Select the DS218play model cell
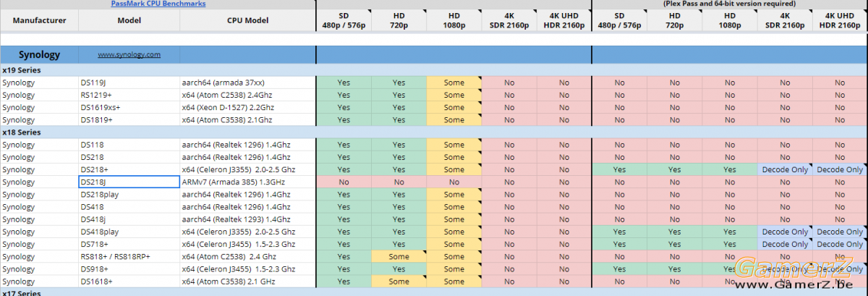 pyautogui.click(x=129, y=194)
